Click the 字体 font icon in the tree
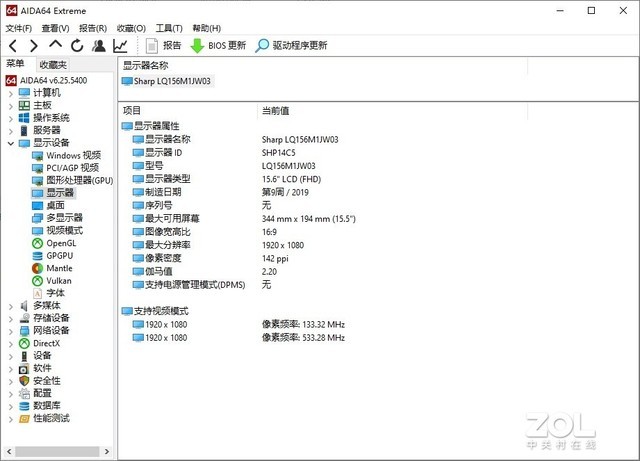Image resolution: width=640 pixels, height=461 pixels. pos(38,293)
